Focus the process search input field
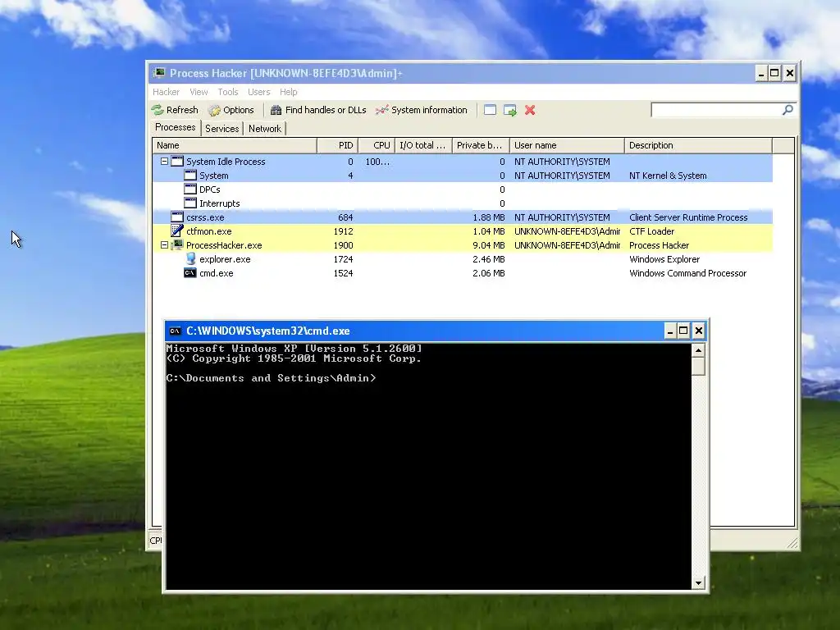This screenshot has width=840, height=630. click(716, 110)
